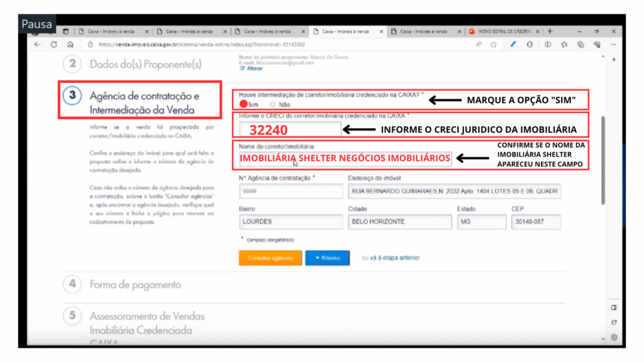The width and height of the screenshot is (644, 362).
Task: Add a sidebar app with plus icon
Action: click(614, 60)
